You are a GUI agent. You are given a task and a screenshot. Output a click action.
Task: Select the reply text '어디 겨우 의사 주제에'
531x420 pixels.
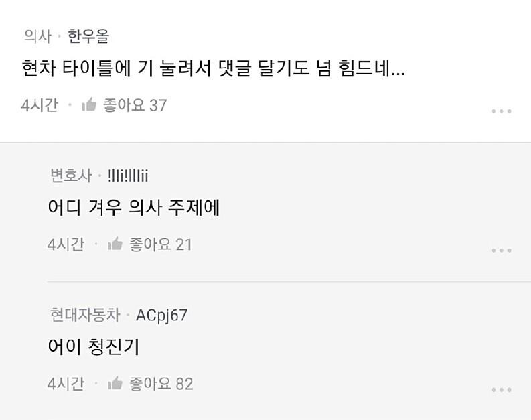point(133,208)
